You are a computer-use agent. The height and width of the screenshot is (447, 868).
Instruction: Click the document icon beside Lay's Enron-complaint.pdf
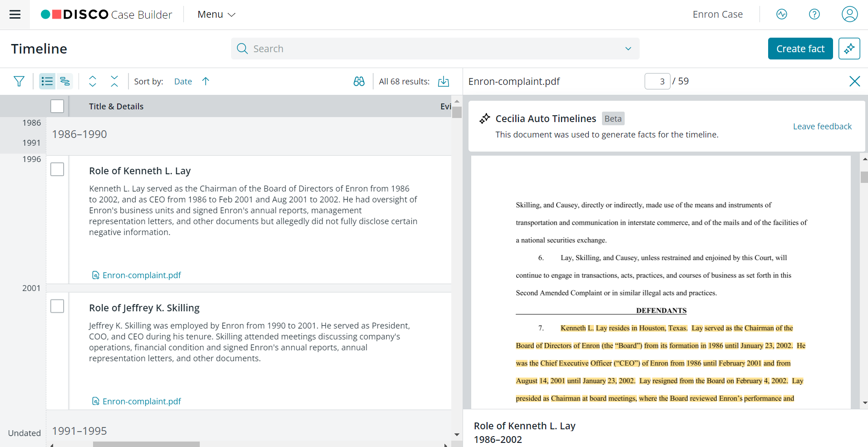(95, 275)
